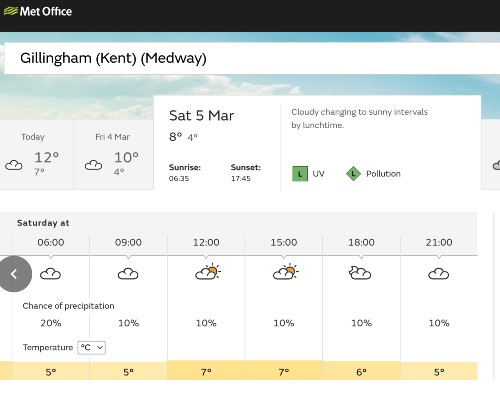
Task: Select the Fri 4 Mar forecast tab
Action: coord(114,155)
